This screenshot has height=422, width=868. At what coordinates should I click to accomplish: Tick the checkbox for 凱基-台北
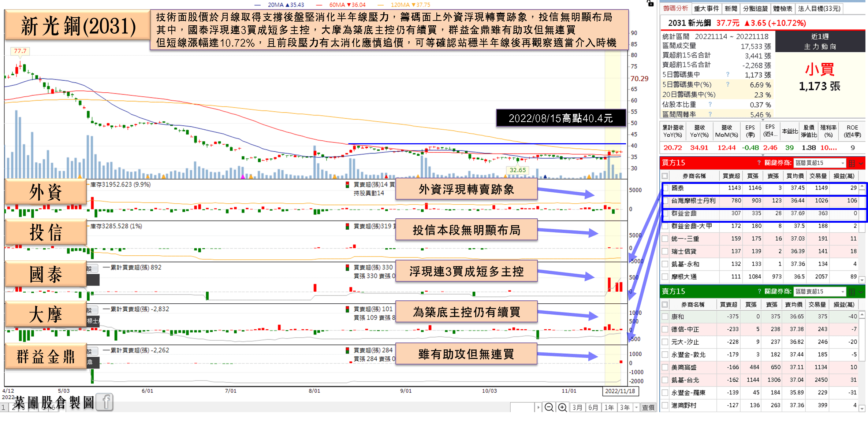[665, 380]
